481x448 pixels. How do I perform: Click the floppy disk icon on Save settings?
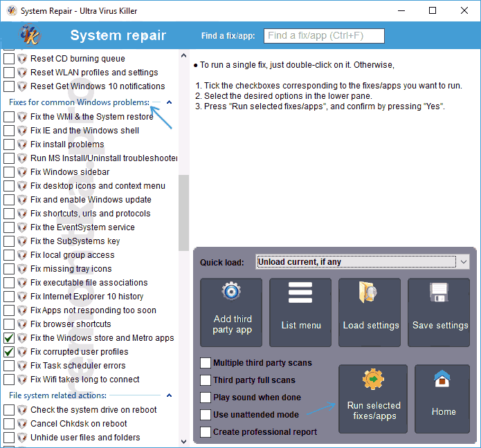[x=440, y=292]
